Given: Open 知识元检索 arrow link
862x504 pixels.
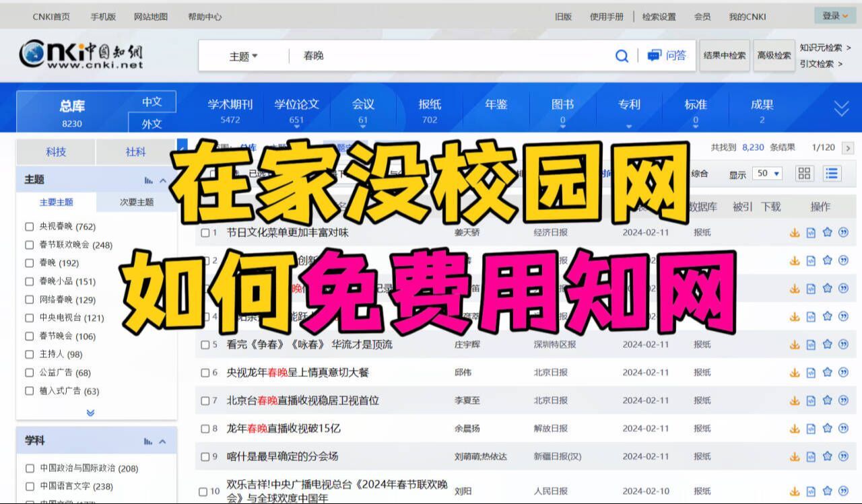Looking at the screenshot, I should [825, 48].
